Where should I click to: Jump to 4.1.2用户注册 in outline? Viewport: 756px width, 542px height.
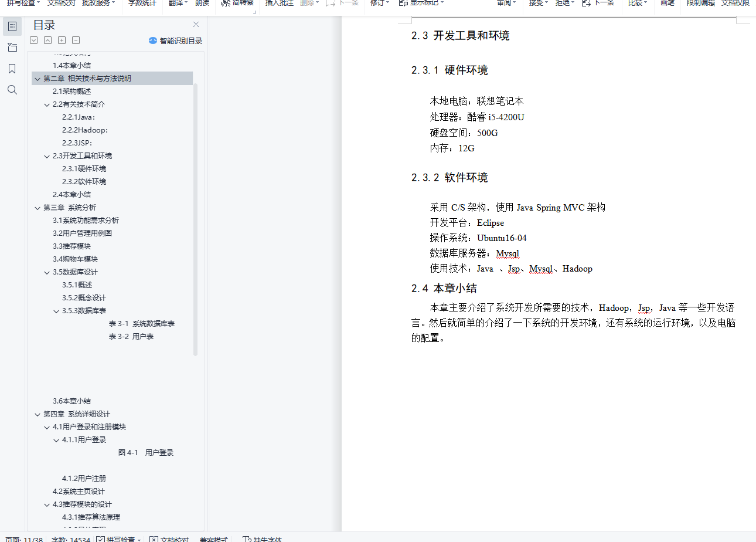84,479
